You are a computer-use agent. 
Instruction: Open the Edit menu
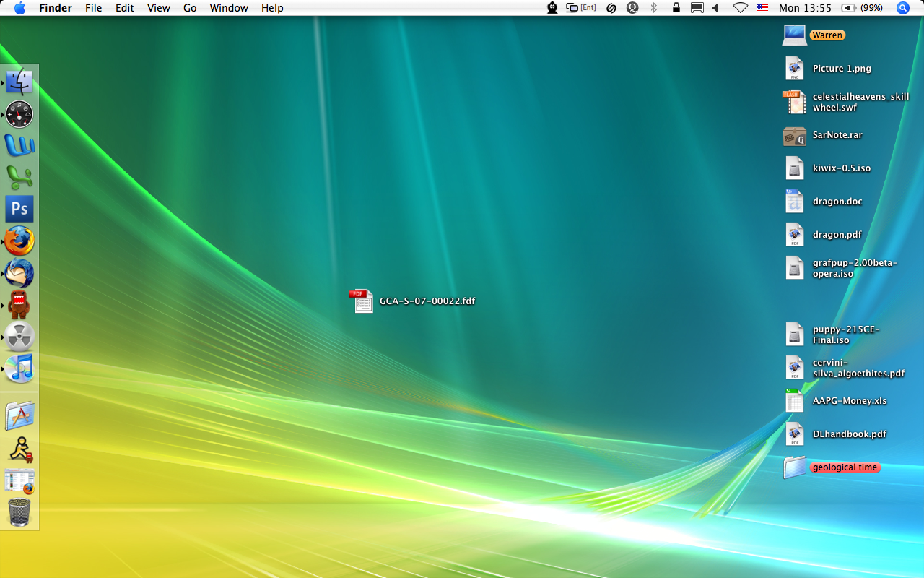pyautogui.click(x=125, y=8)
